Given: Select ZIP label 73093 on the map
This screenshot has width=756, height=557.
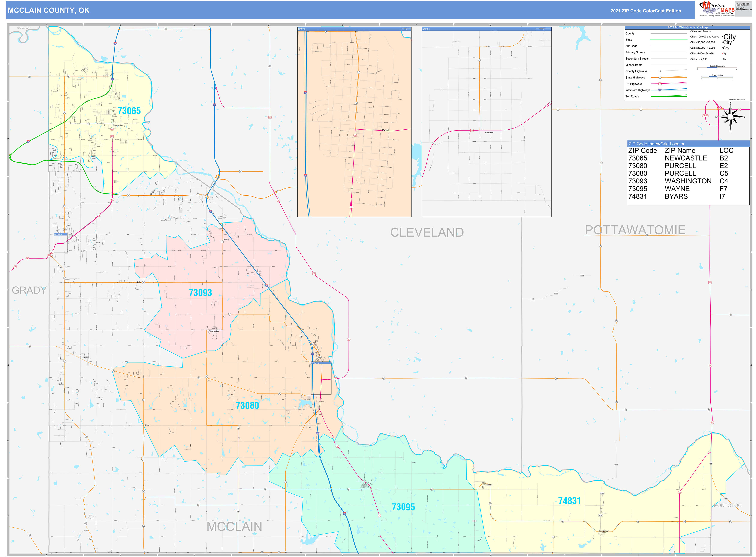Looking at the screenshot, I should pos(200,292).
